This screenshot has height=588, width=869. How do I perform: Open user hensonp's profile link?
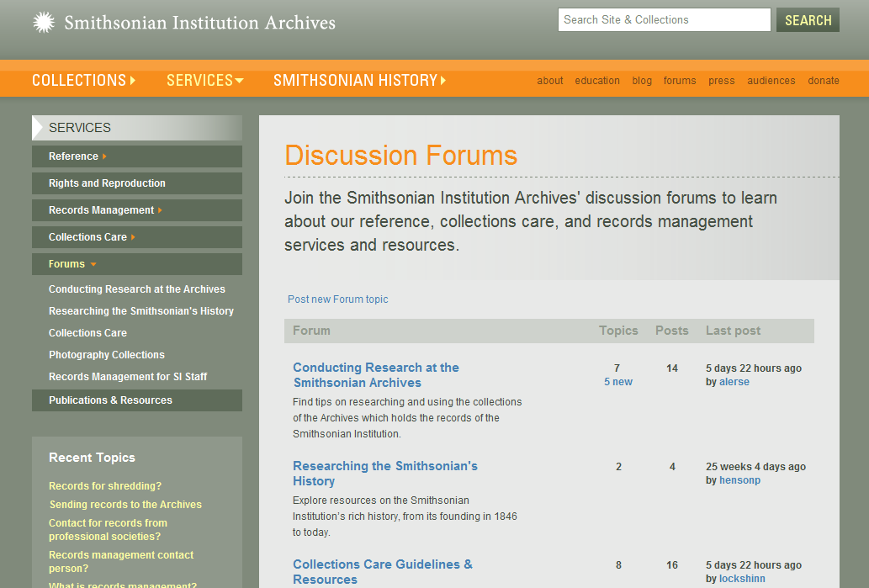(739, 480)
